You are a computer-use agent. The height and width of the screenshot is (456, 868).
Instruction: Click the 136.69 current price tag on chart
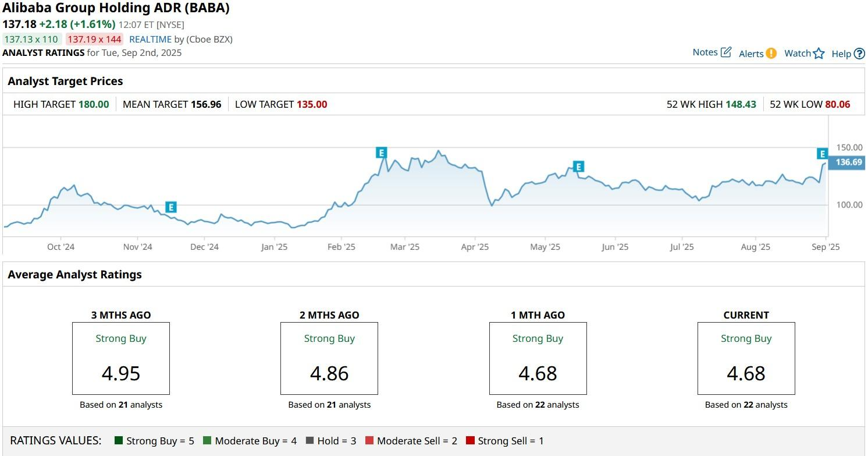(x=848, y=162)
